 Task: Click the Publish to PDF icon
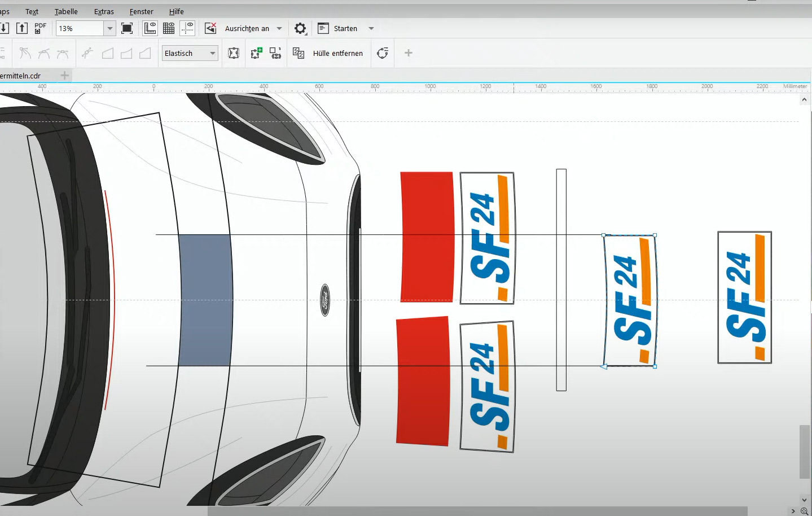pyautogui.click(x=40, y=28)
